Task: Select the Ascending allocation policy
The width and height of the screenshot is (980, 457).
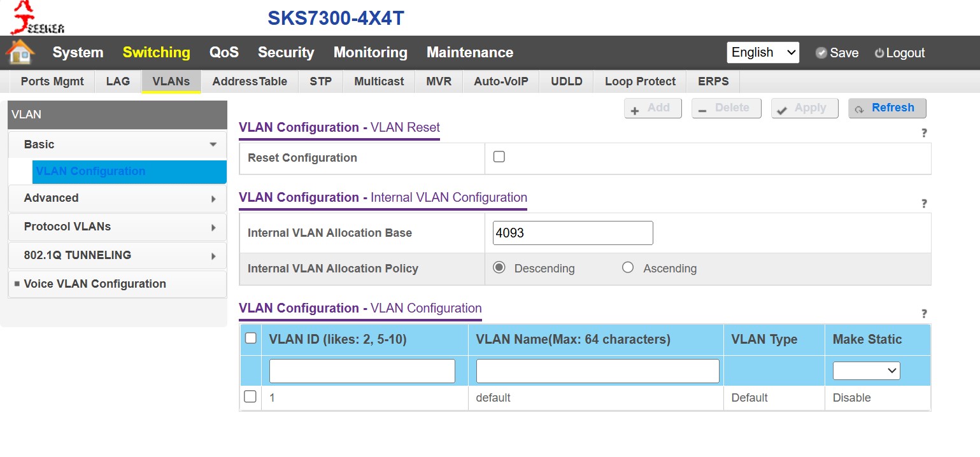Action: coord(628,268)
